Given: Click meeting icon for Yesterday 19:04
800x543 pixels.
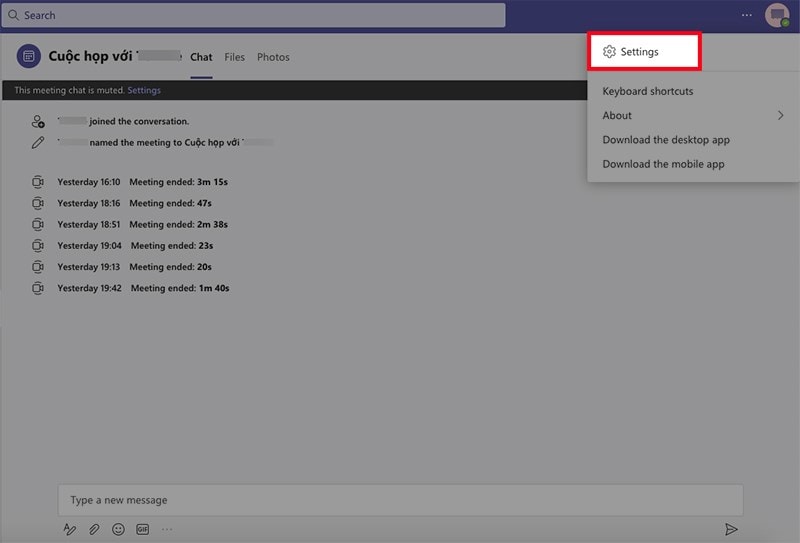Looking at the screenshot, I should tap(38, 245).
